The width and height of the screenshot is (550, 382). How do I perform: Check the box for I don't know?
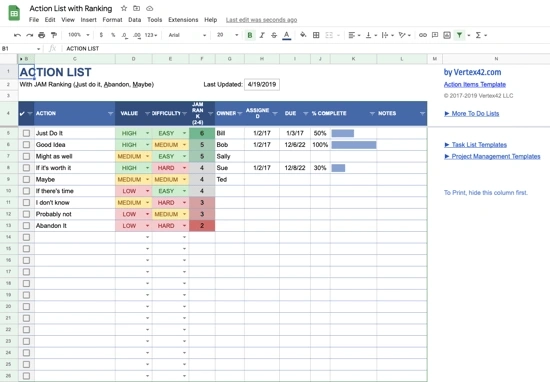tap(26, 203)
